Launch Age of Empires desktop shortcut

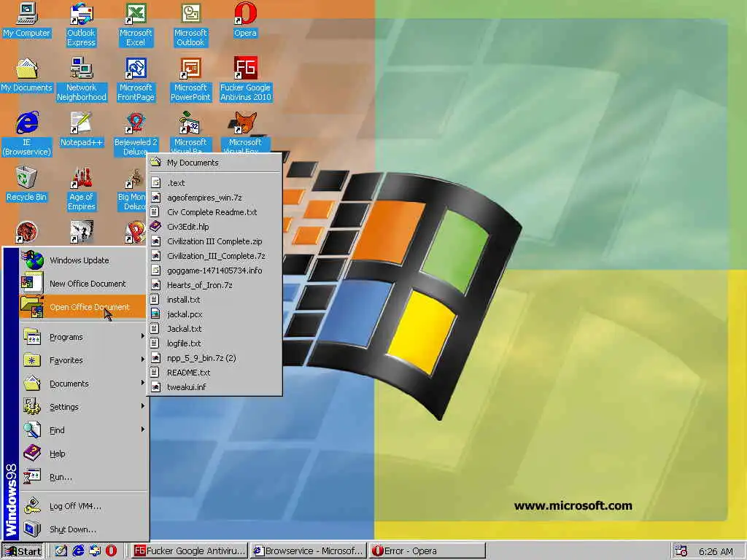[x=82, y=189]
